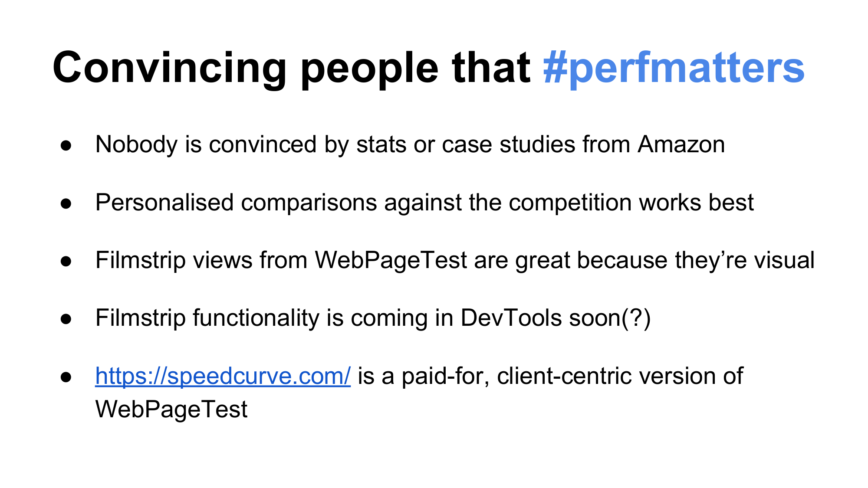Screen dimensions: 868x488
Task: Click the bullet dot beside 'Personalised comparisons'
Action: point(66,203)
